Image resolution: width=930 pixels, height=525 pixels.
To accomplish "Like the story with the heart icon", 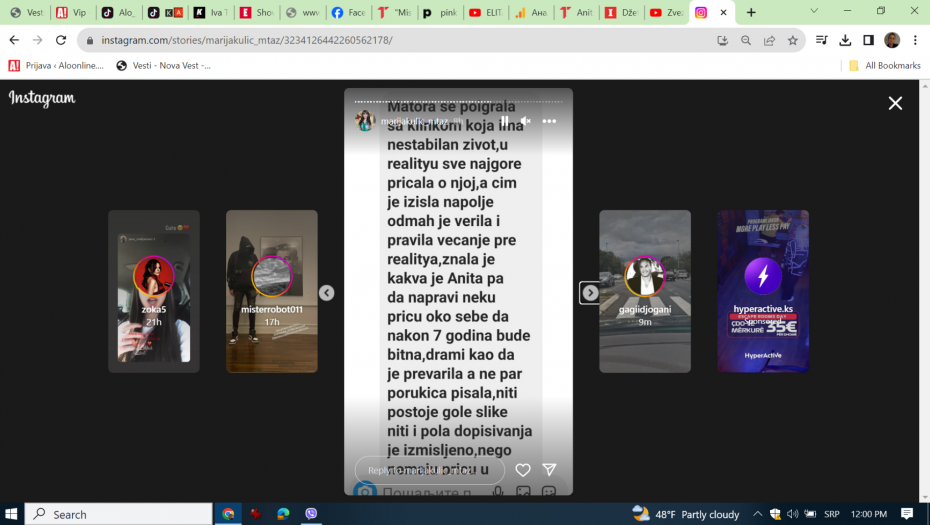I will 522,470.
